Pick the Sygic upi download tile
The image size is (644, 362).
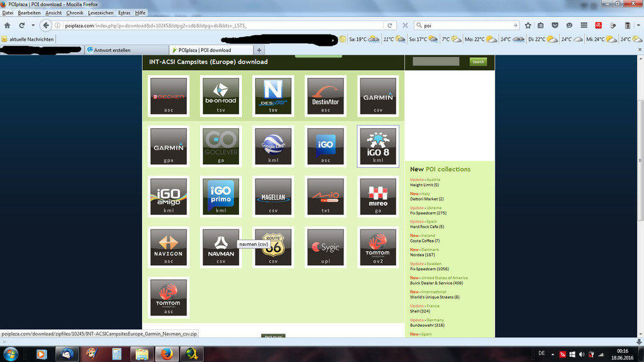click(x=326, y=247)
